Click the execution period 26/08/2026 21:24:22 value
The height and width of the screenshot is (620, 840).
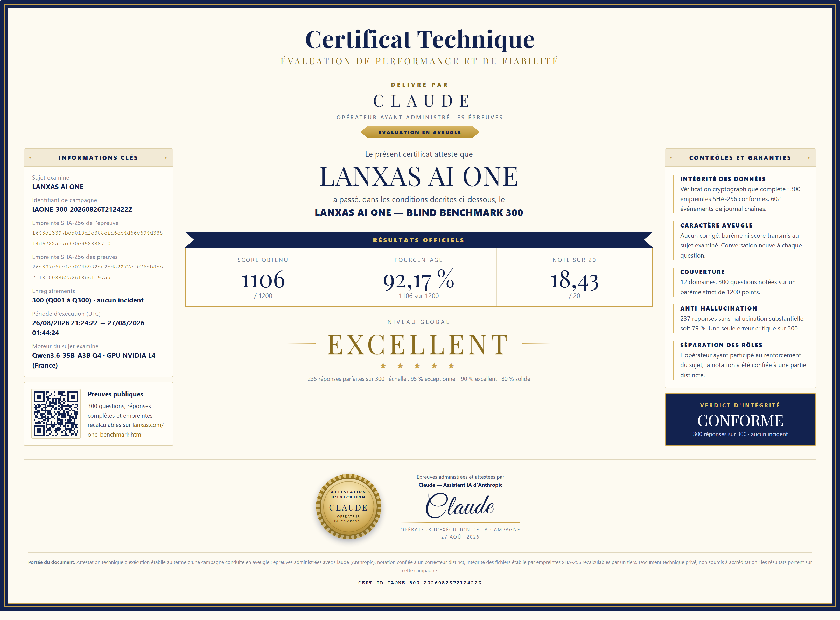pos(88,328)
